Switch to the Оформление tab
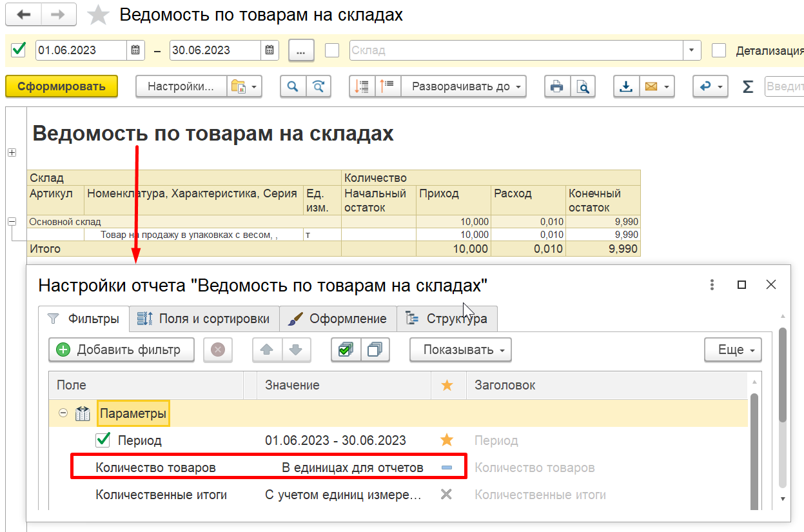Image resolution: width=804 pixels, height=532 pixels. pyautogui.click(x=338, y=319)
